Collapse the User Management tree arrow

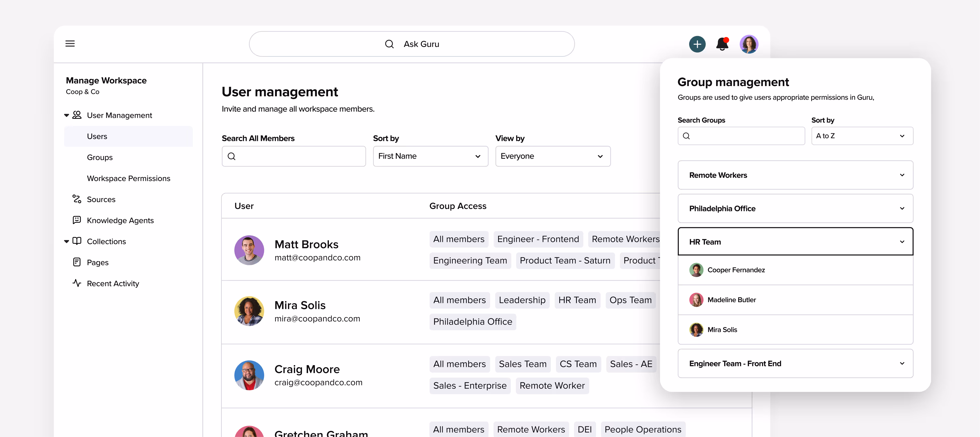click(66, 115)
